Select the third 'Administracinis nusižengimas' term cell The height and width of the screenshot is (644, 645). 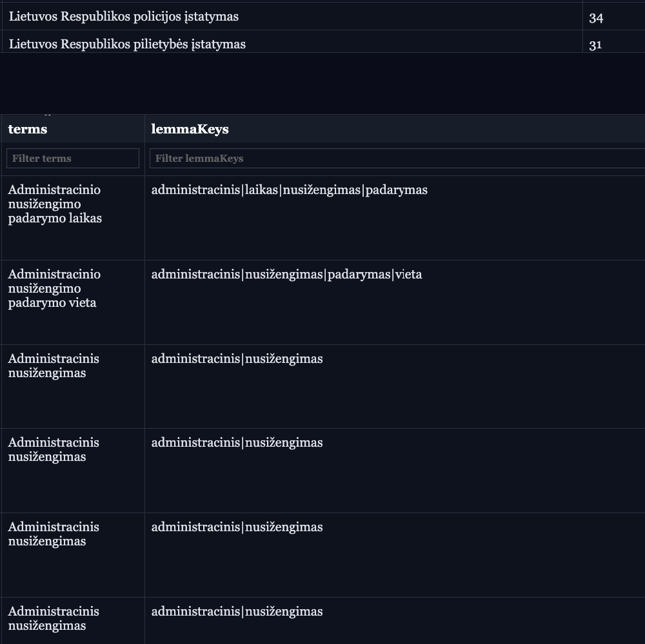(x=54, y=534)
